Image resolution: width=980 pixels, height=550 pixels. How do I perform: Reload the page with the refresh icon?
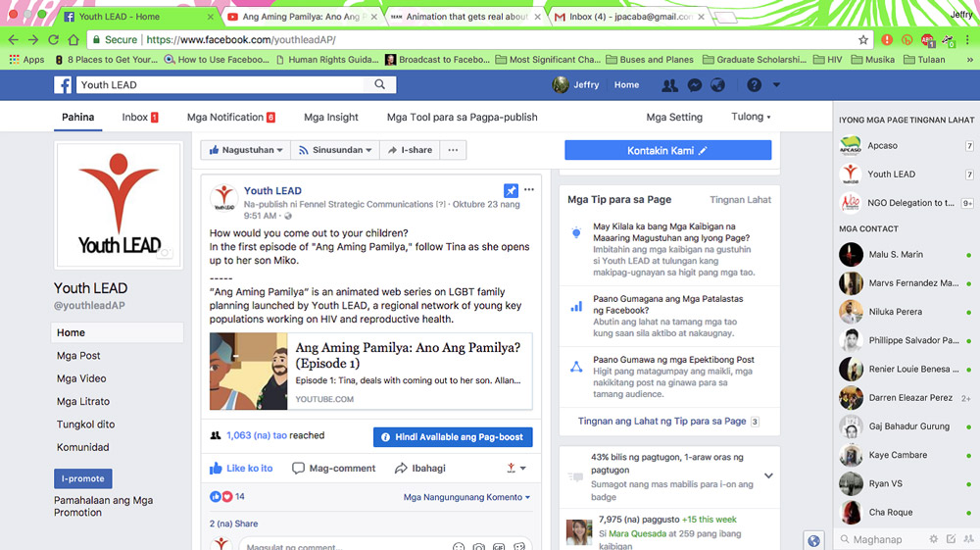click(53, 40)
